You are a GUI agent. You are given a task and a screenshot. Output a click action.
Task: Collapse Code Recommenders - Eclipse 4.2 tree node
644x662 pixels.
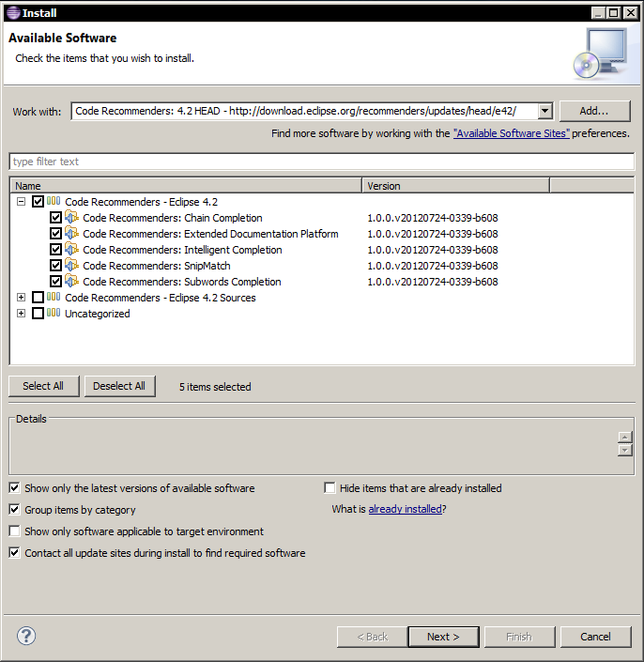[x=21, y=202]
